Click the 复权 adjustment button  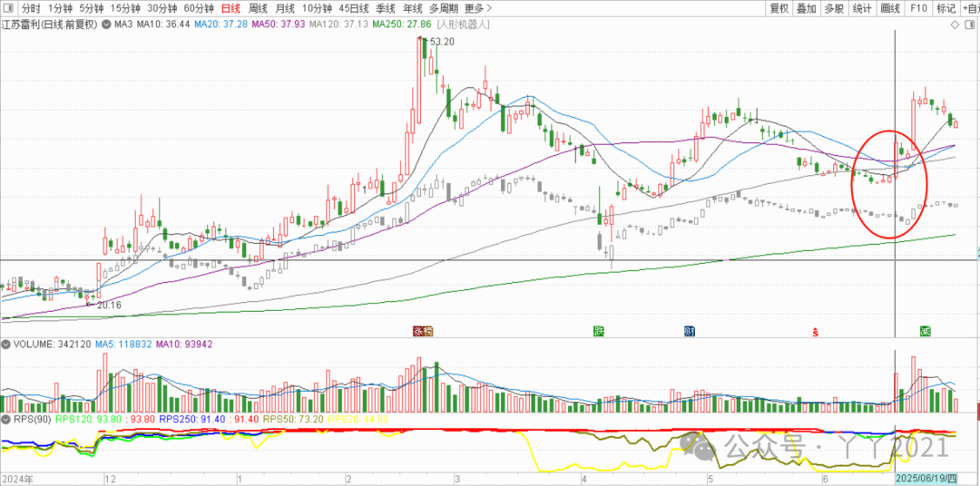click(779, 8)
